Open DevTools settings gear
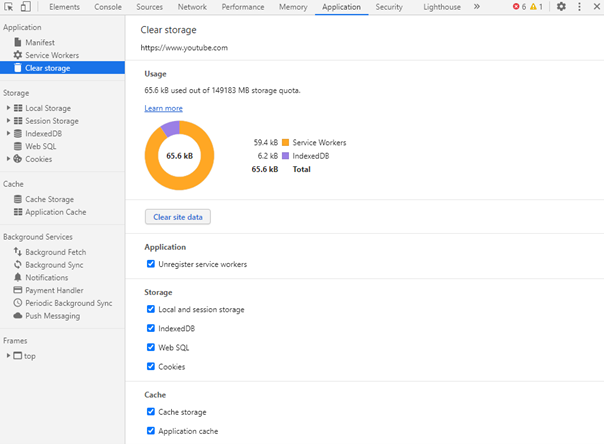This screenshot has height=444, width=604. (561, 7)
